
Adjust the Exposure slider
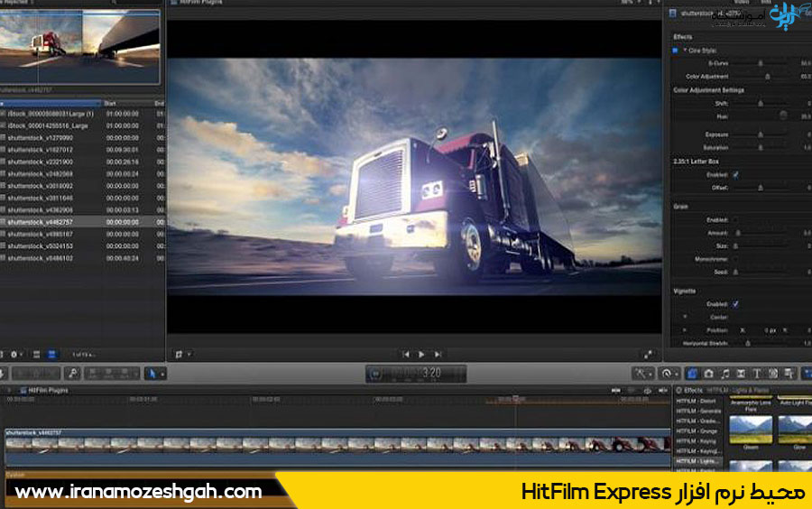761,134
